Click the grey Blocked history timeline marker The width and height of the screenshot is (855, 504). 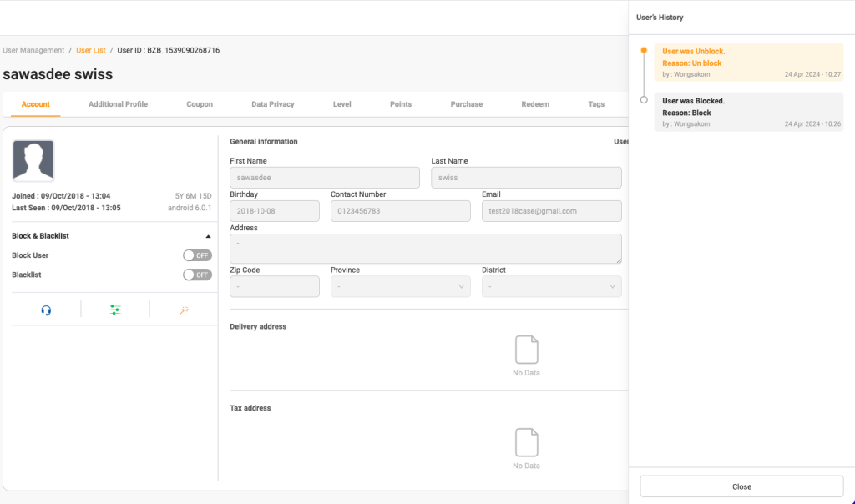point(643,100)
